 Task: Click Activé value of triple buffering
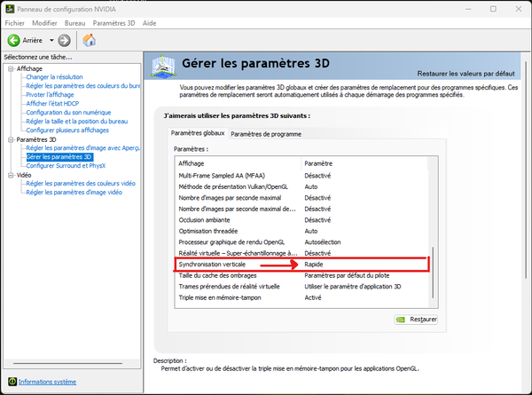313,297
